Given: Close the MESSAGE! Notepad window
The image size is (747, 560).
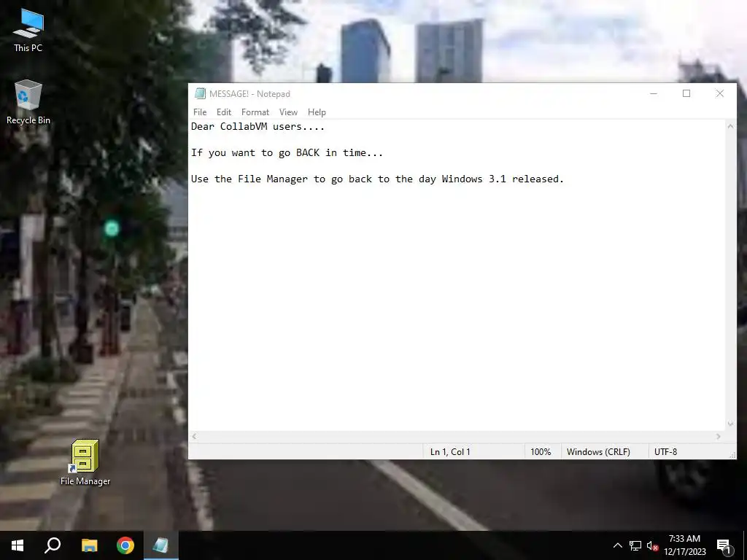Looking at the screenshot, I should click(720, 94).
